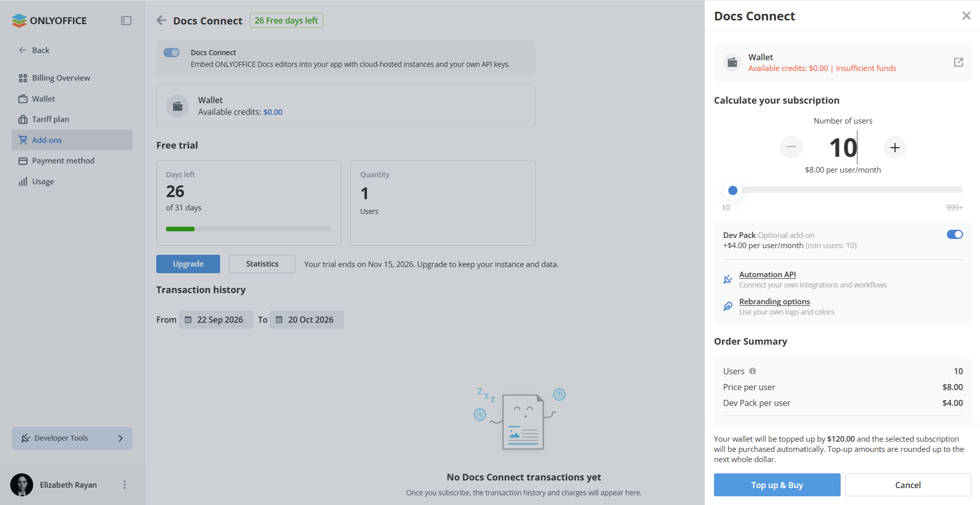
Task: Open Billing Overview in sidebar
Action: click(x=72, y=78)
